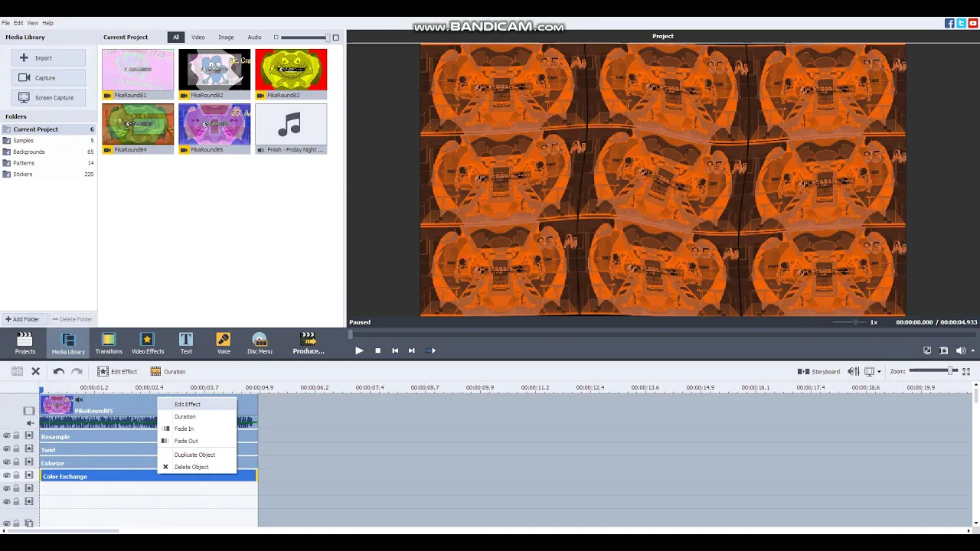Image resolution: width=980 pixels, height=551 pixels.
Task: Switch to the Video media filter tab
Action: (x=198, y=37)
